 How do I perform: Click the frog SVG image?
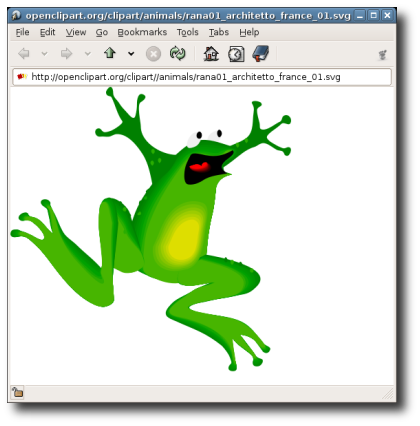click(151, 229)
